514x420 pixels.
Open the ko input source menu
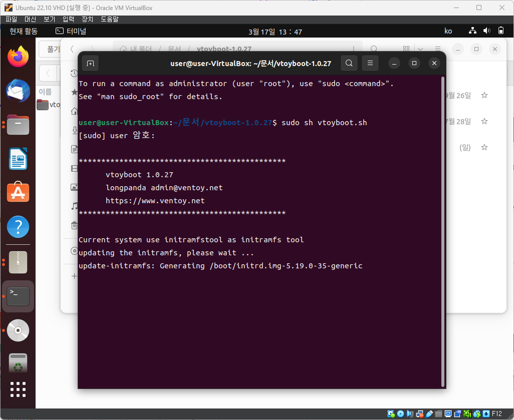tap(448, 31)
